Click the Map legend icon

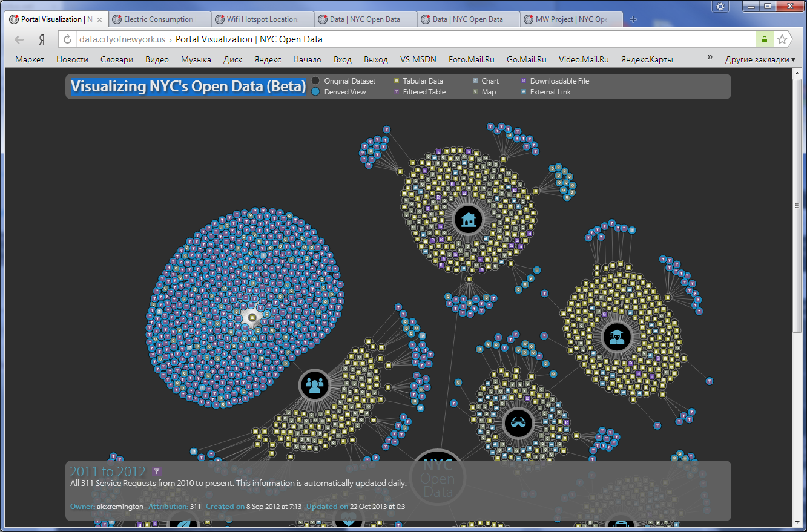pos(475,92)
